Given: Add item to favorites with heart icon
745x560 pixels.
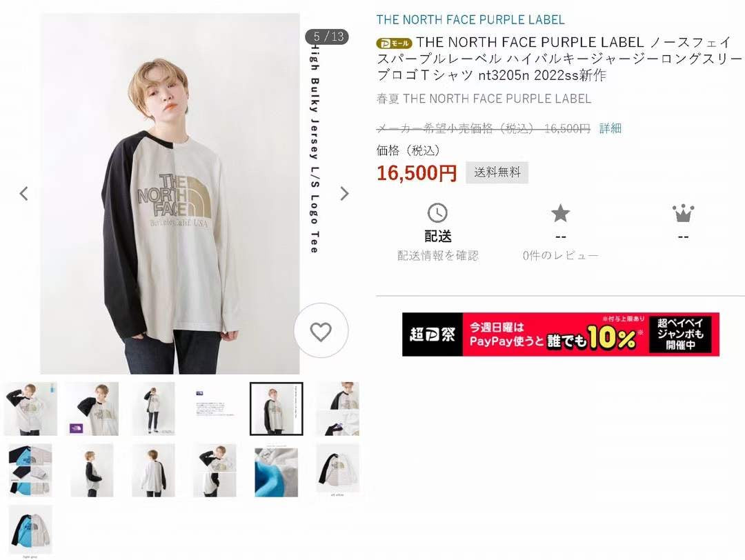Looking at the screenshot, I should [321, 331].
